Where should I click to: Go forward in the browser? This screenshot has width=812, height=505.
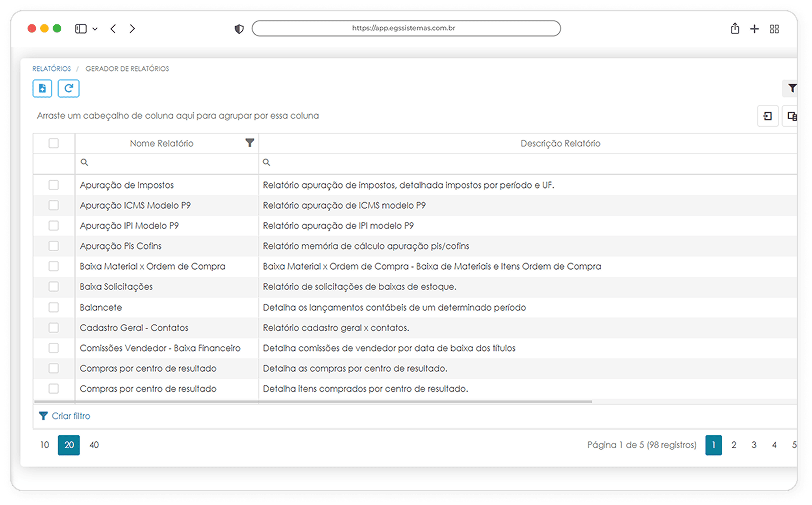click(x=132, y=29)
